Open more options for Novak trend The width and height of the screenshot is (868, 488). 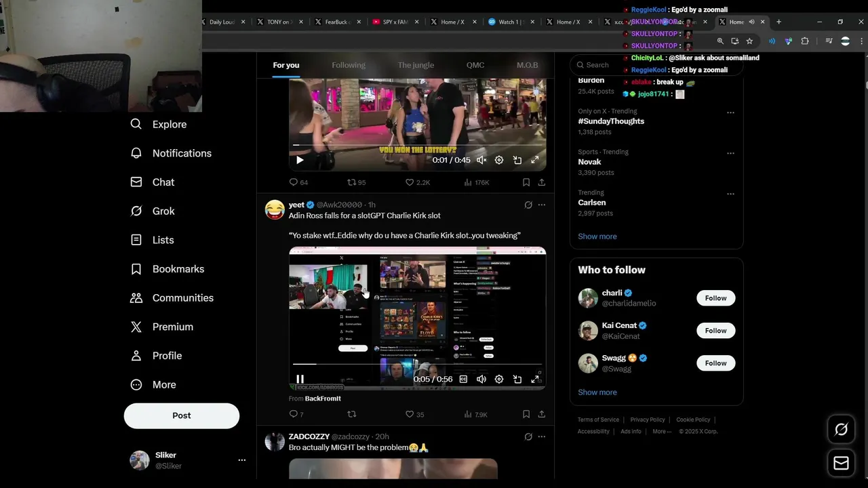point(730,153)
